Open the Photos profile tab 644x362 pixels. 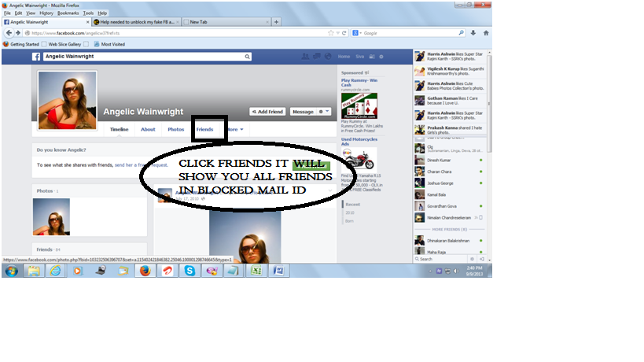(x=176, y=129)
